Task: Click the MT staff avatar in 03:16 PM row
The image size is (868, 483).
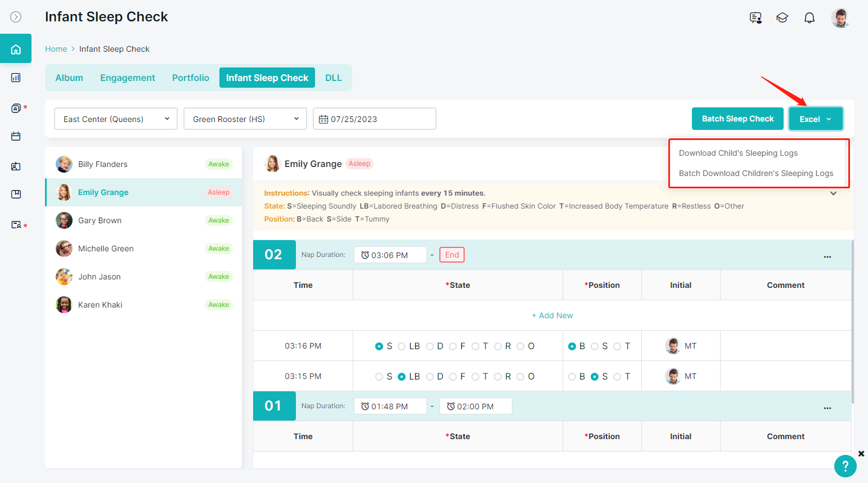Action: [673, 346]
